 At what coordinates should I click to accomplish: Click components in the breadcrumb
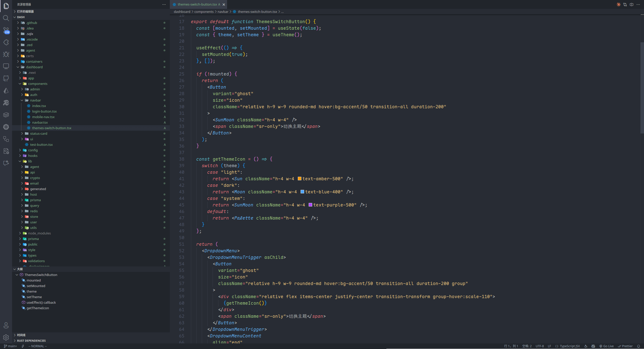click(204, 12)
